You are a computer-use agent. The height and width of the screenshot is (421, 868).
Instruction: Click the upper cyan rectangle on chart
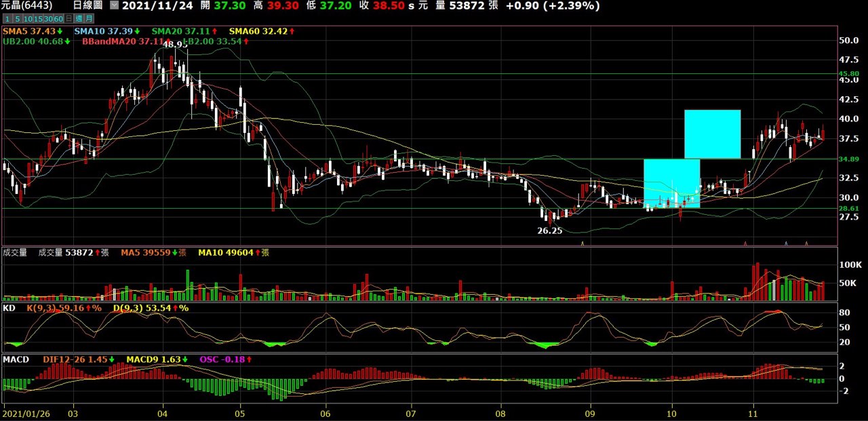coord(712,134)
